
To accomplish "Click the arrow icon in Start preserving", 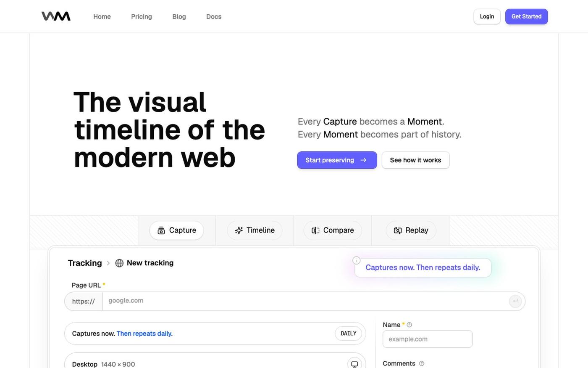I will 363,160.
